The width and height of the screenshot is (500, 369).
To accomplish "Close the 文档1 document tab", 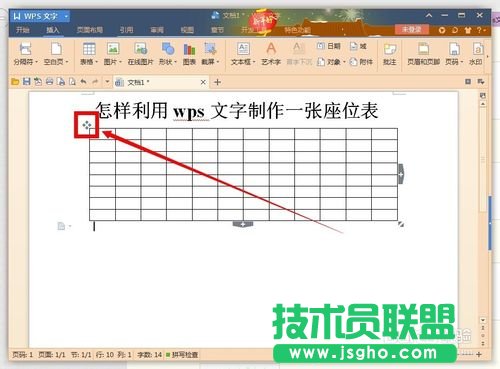I will pos(203,82).
